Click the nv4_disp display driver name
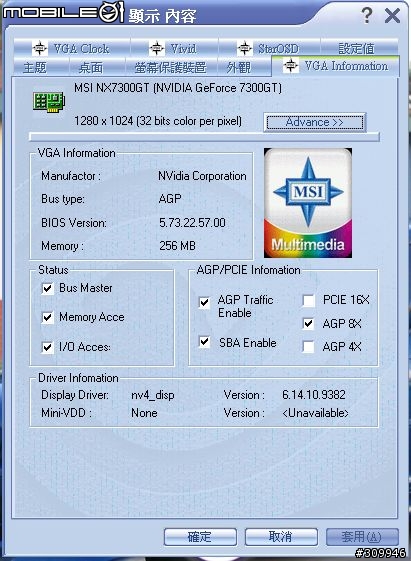Screen dimensions: 411x561 click(x=153, y=395)
